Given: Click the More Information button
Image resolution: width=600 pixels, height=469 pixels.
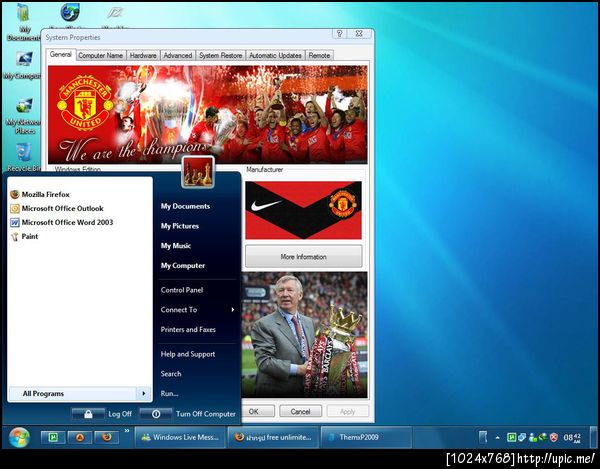Looking at the screenshot, I should 303,257.
